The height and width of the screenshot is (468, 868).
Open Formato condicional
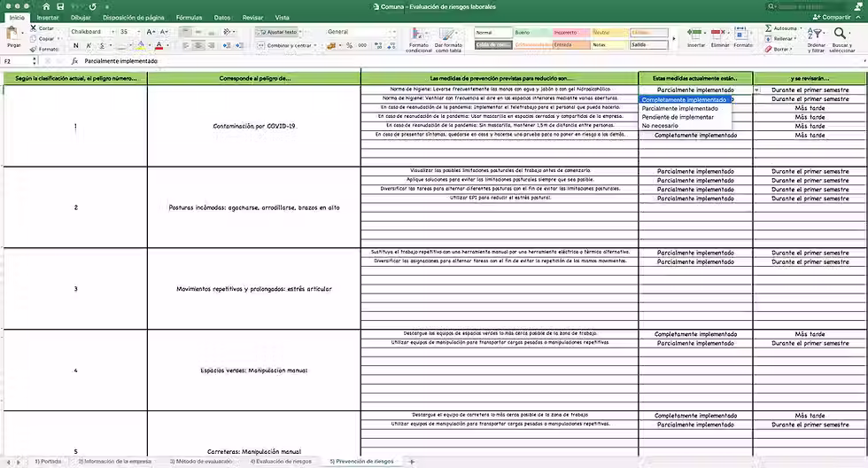(x=418, y=40)
